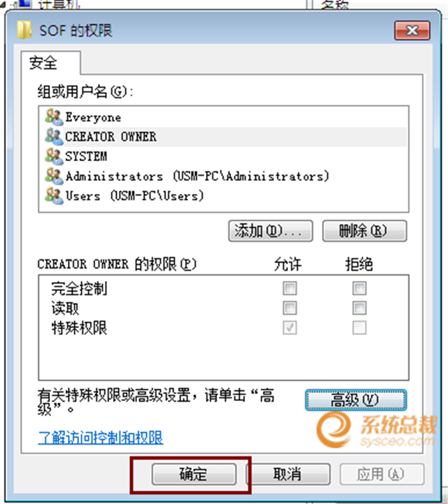Screen dimensions: 448x504
Task: Check Deny for 完全控制
Action: [x=359, y=288]
